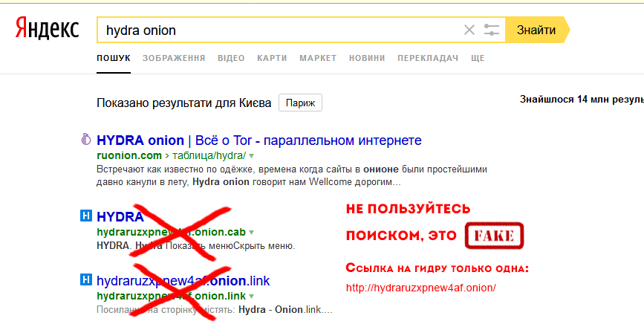Expand the dropdown arrow after onion.link URL
644x330 pixels.
click(251, 297)
